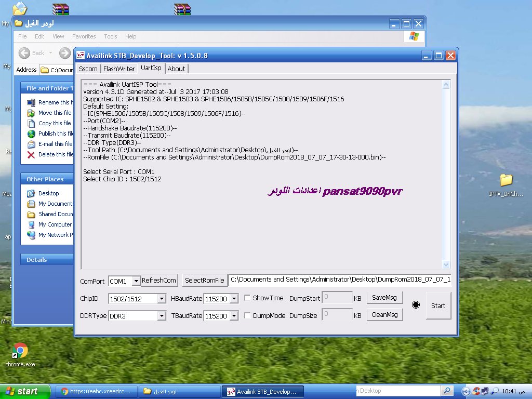Open the View menu in Explorer window
The width and height of the screenshot is (532, 399).
click(x=58, y=36)
